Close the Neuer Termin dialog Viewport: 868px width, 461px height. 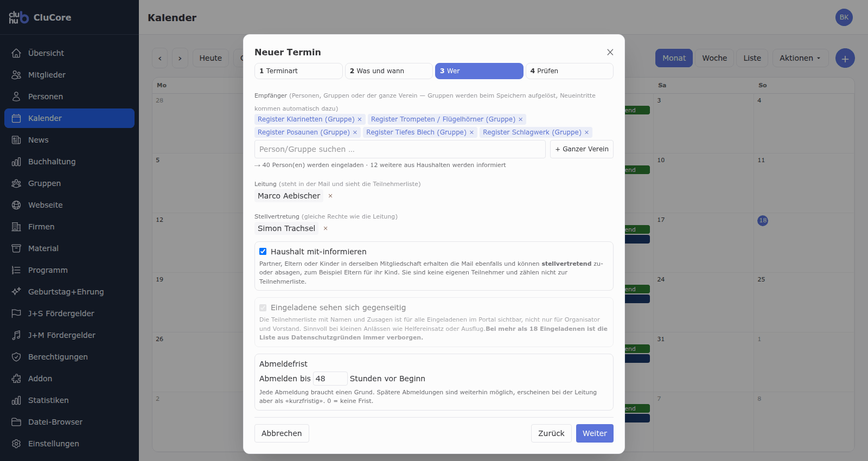pos(610,52)
